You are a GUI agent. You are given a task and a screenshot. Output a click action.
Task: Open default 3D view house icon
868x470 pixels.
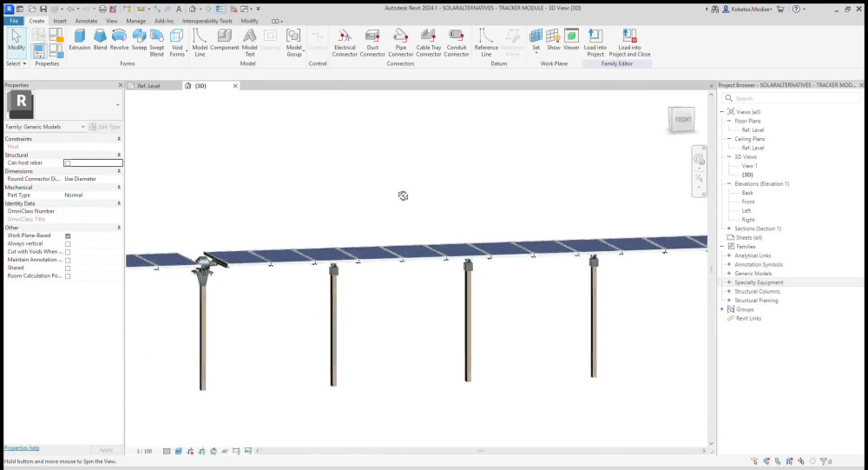(x=192, y=9)
